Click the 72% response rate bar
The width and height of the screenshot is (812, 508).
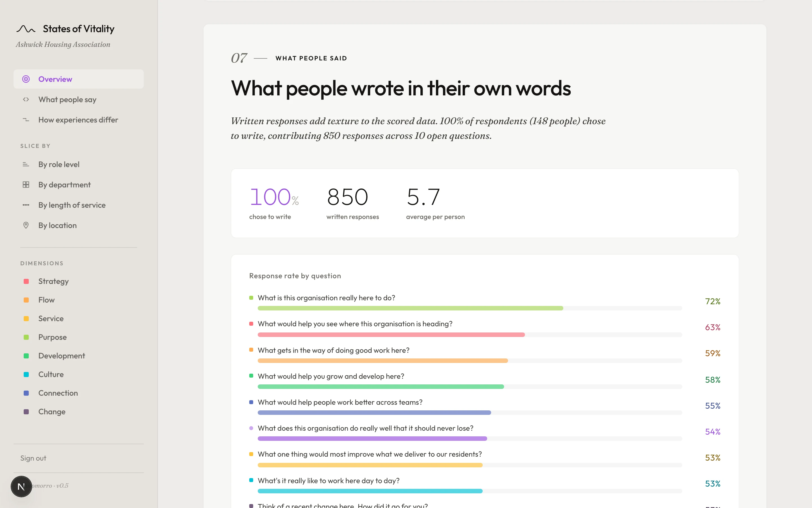410,308
